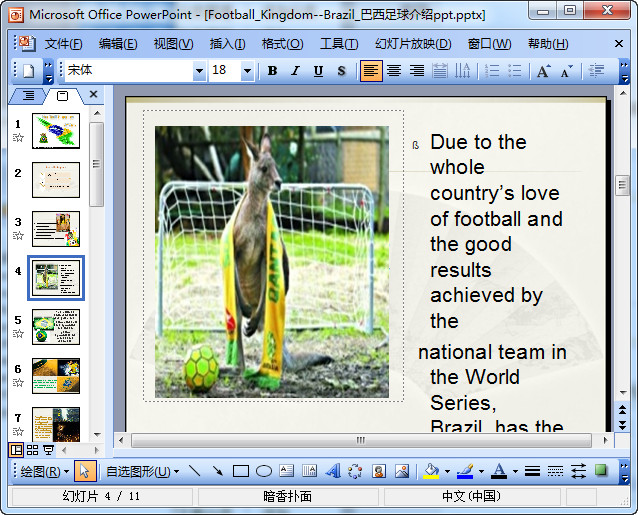Click the increase font size icon
The image size is (638, 515).
tap(543, 71)
